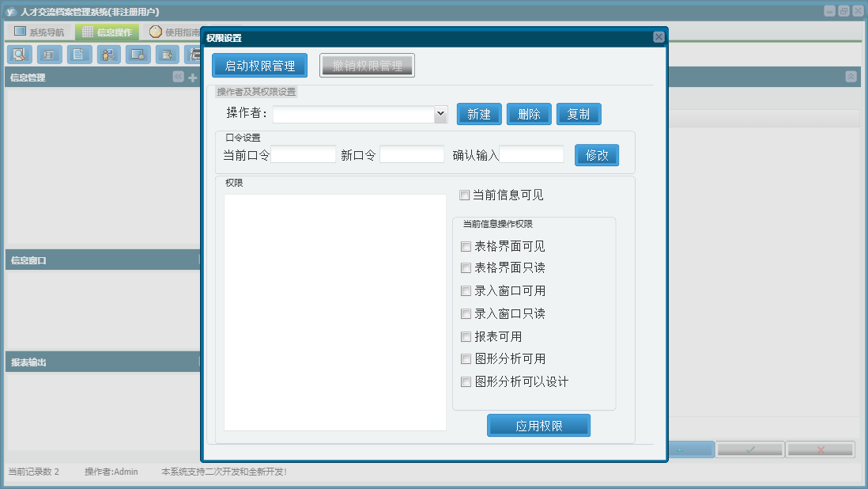Click the 权限 list box area
Image resolution: width=868 pixels, height=489 pixels.
[335, 313]
